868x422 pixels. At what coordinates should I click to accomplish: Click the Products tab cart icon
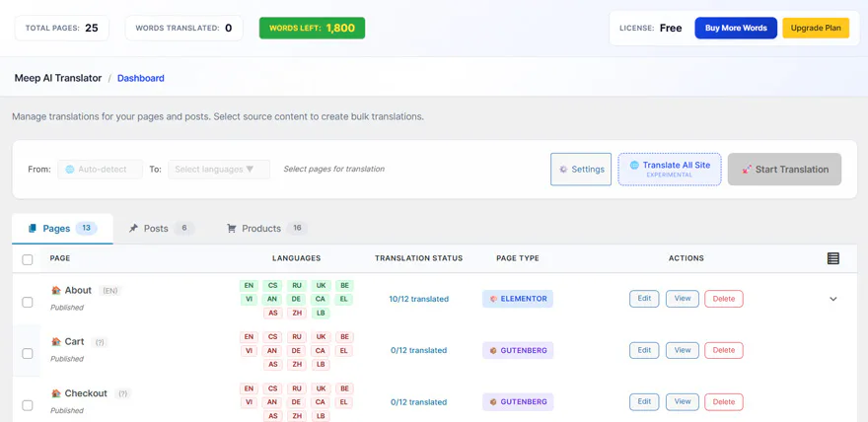click(x=232, y=229)
